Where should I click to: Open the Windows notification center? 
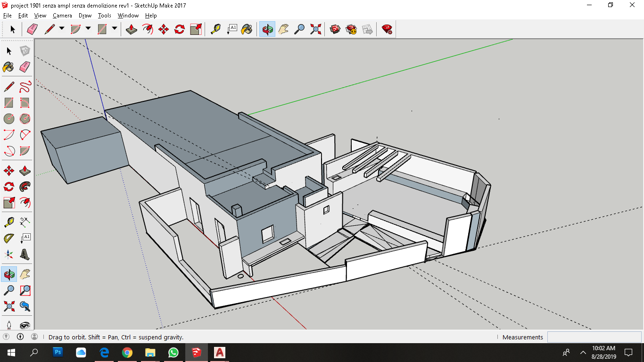628,352
